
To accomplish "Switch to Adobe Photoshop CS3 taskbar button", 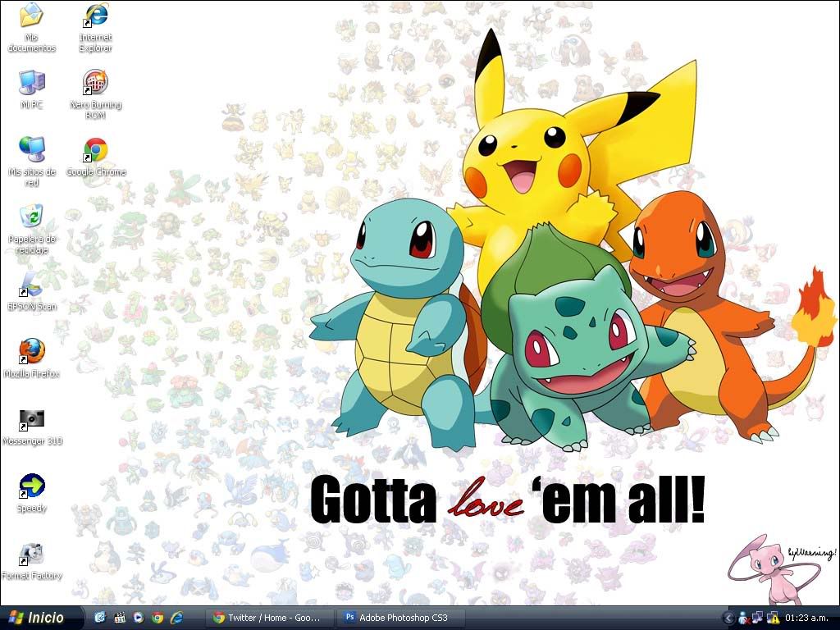I will click(401, 618).
